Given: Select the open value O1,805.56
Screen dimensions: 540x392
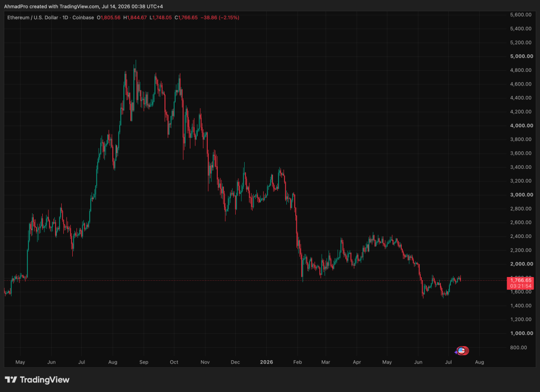Looking at the screenshot, I should tap(109, 17).
